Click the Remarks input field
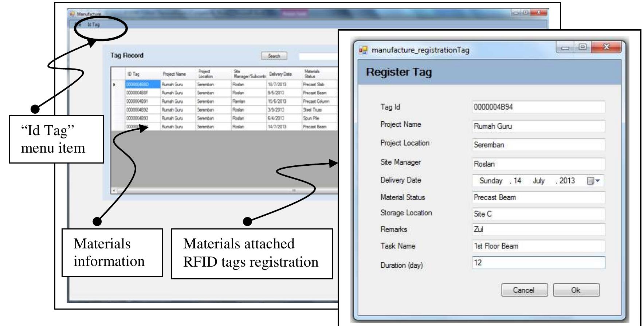This screenshot has height=326, width=644. click(538, 229)
